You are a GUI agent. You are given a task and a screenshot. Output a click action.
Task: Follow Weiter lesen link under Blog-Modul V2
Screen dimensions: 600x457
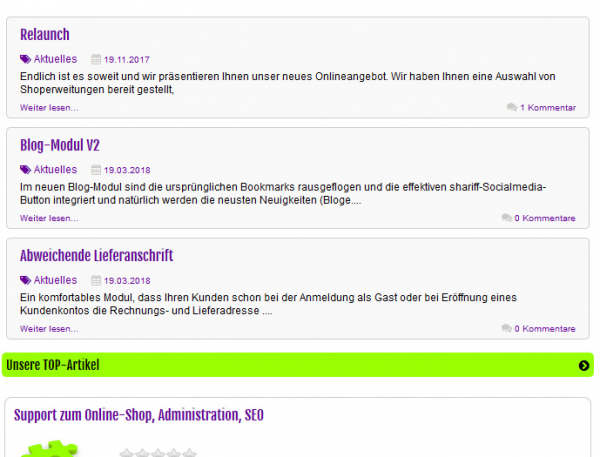(49, 219)
